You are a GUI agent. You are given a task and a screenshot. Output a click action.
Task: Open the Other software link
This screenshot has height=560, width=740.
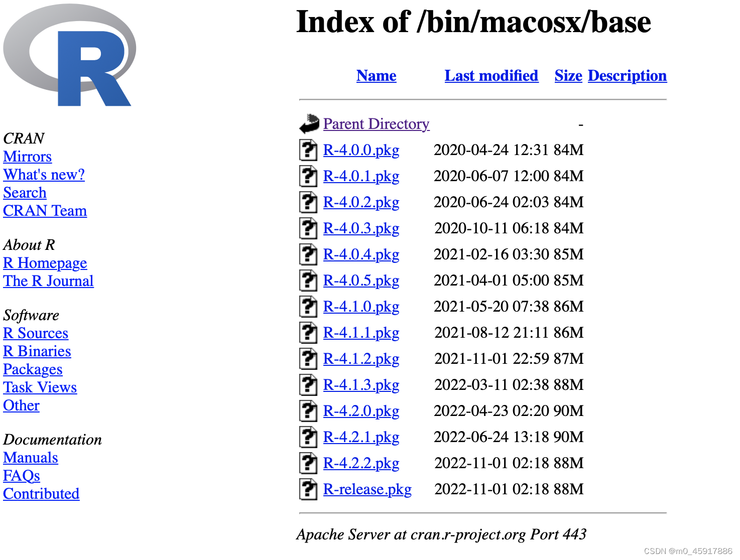[22, 405]
